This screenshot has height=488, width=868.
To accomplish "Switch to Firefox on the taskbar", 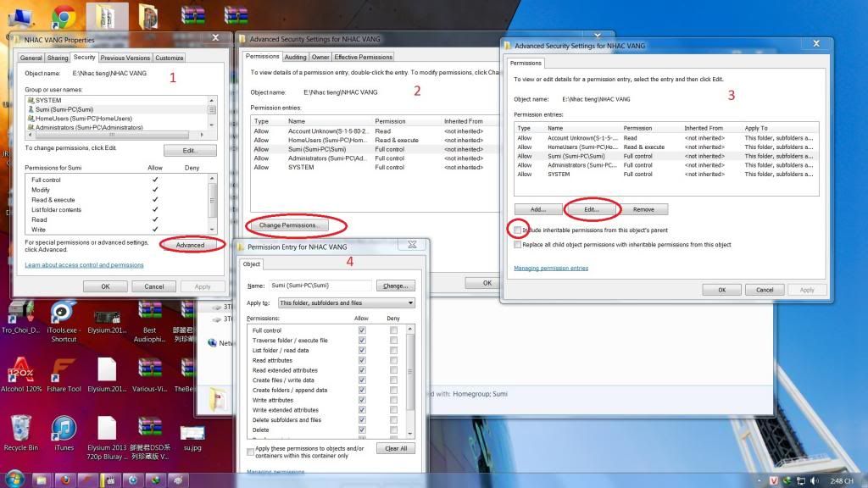I will [x=65, y=480].
